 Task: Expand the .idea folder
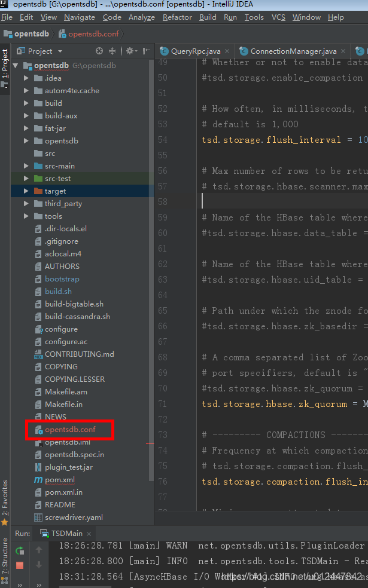coord(26,78)
